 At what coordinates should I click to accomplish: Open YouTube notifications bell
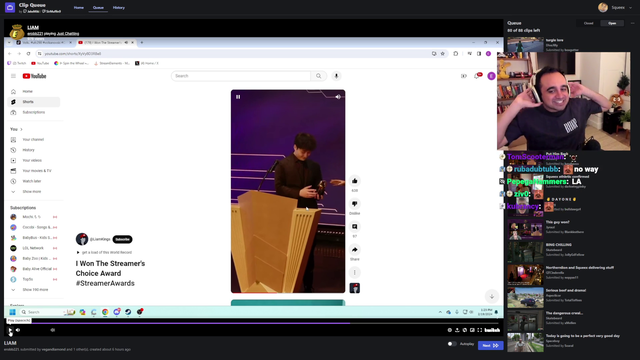click(477, 76)
